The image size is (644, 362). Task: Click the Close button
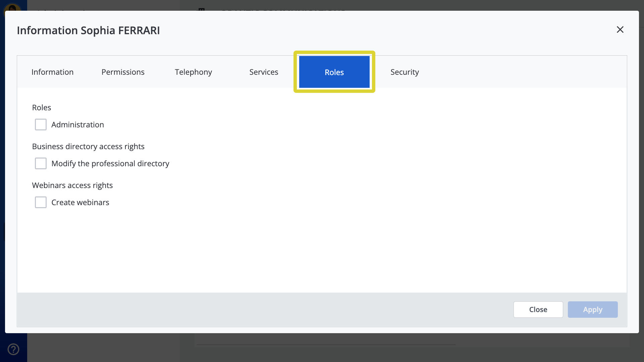(x=538, y=309)
